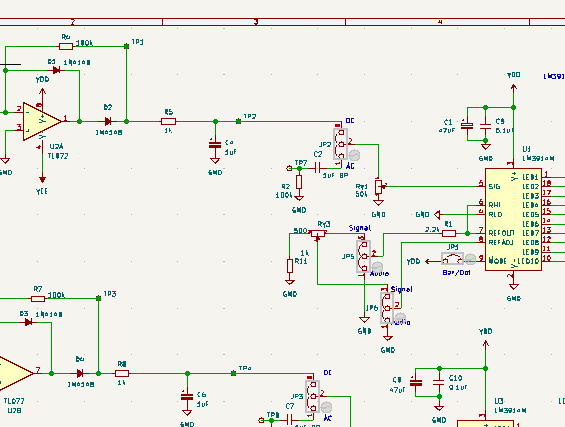Select polarized capacitor C1 47uF
Image resolution: width=565 pixels, height=427 pixels.
(x=467, y=125)
